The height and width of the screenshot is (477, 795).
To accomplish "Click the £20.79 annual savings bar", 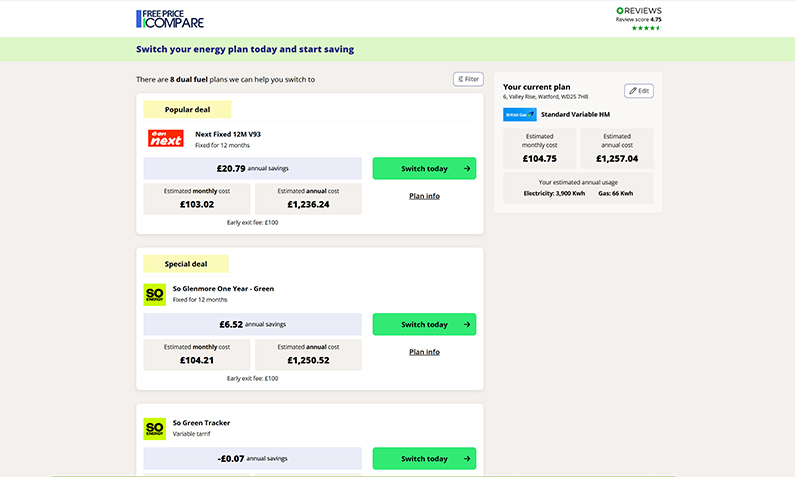I will [252, 169].
